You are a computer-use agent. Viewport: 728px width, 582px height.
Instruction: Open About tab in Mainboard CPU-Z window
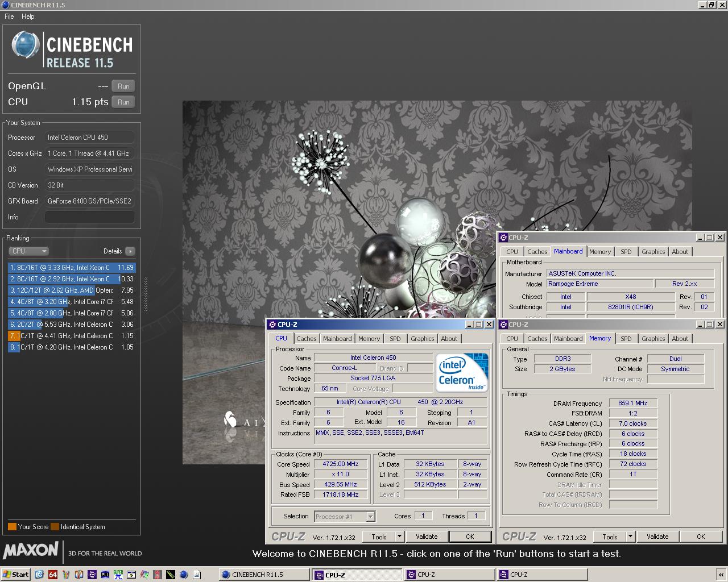tap(680, 251)
